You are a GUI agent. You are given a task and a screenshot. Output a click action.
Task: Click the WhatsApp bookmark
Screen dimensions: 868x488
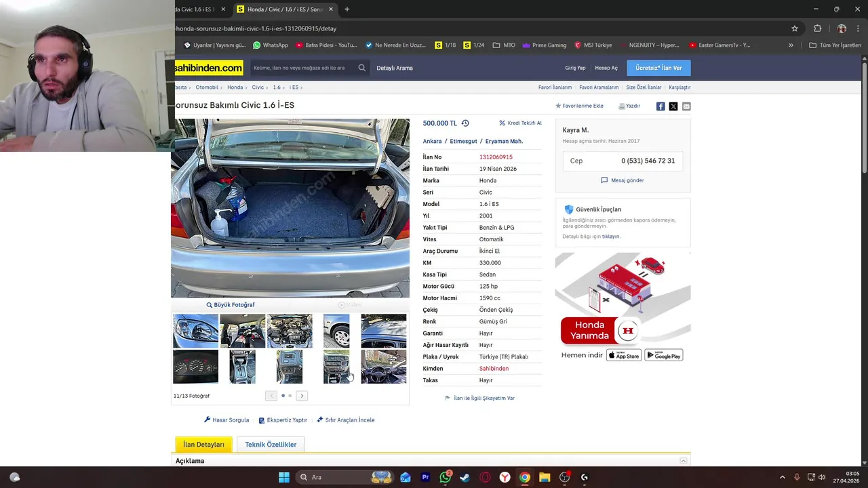(x=271, y=45)
